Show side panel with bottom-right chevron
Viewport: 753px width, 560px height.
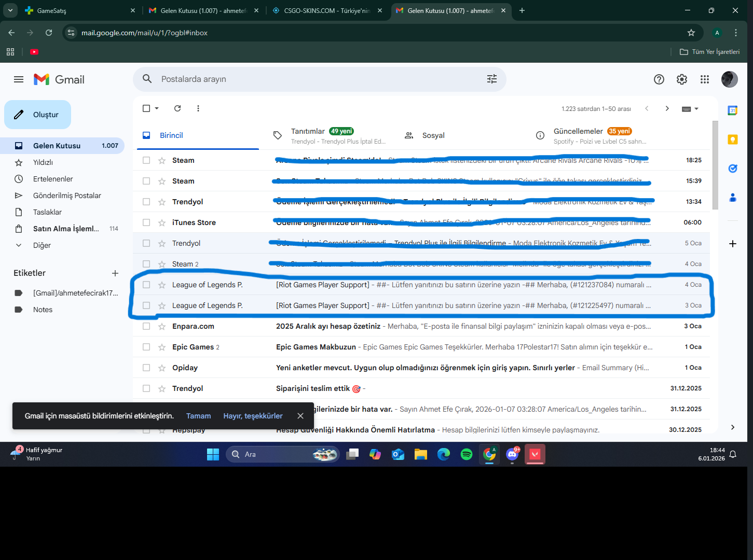[733, 427]
